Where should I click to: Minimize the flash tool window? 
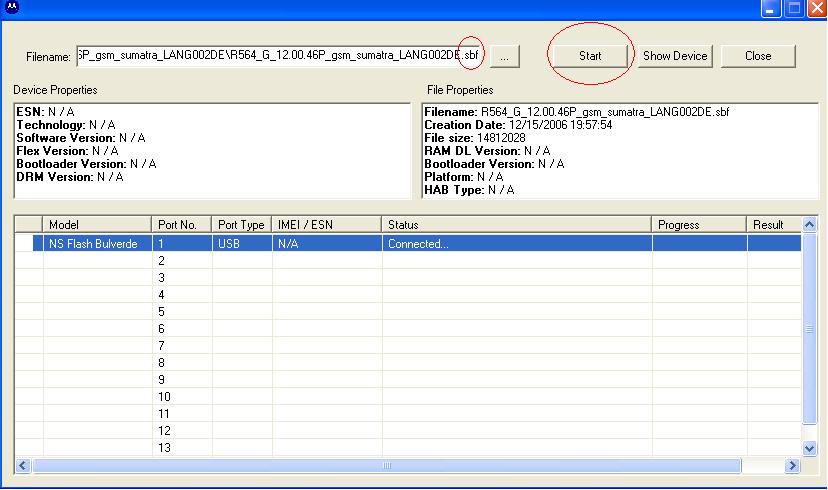point(771,8)
